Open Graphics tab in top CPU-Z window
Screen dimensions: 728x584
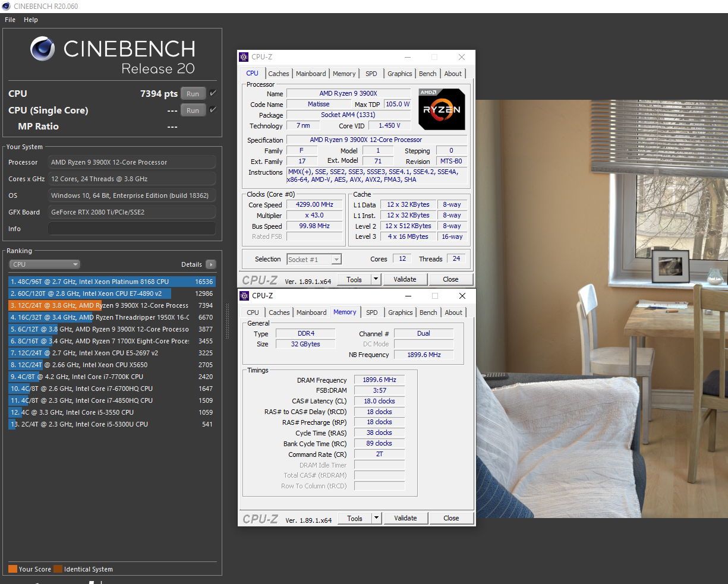[400, 74]
